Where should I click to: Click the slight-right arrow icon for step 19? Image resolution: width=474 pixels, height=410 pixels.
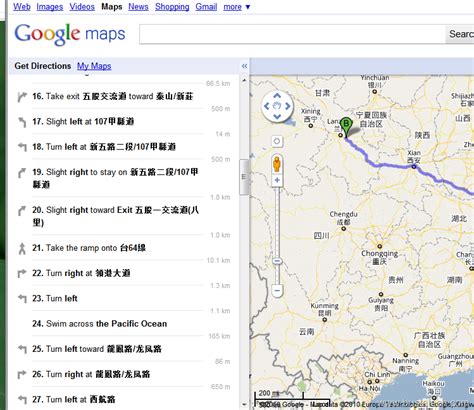[22, 173]
